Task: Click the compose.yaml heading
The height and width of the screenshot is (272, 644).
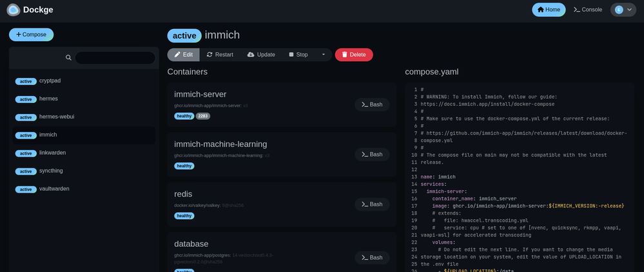Action: click(432, 72)
